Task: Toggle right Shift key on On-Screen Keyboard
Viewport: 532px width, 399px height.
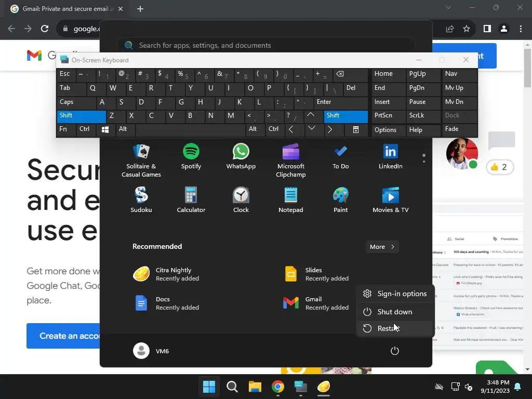Action: click(x=345, y=116)
